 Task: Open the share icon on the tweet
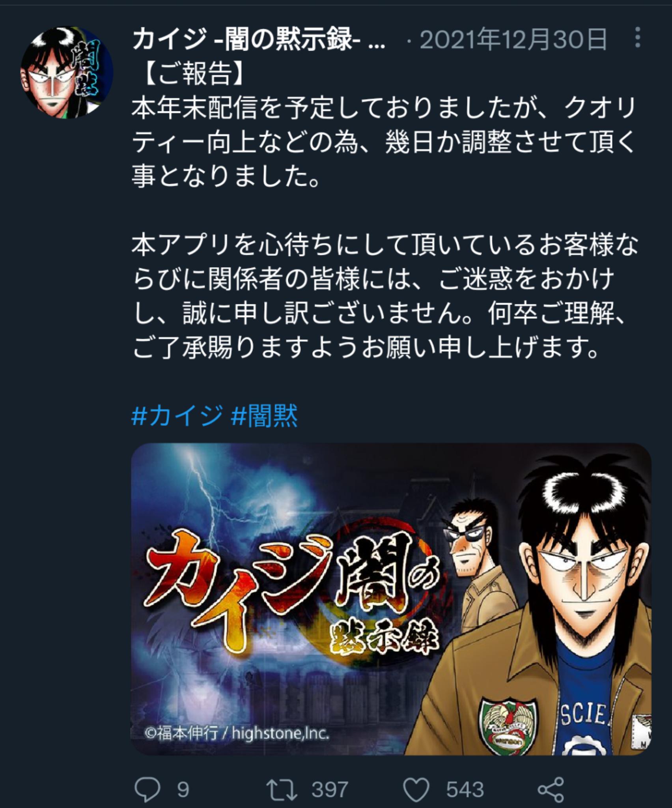click(551, 790)
